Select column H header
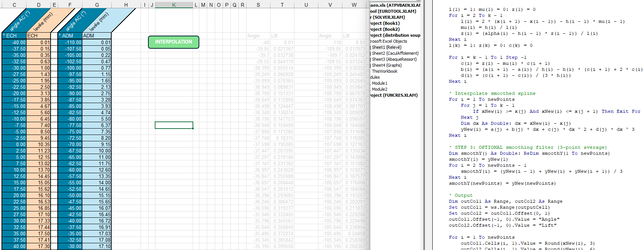Screen dimensions: 644x250 point(126,5)
